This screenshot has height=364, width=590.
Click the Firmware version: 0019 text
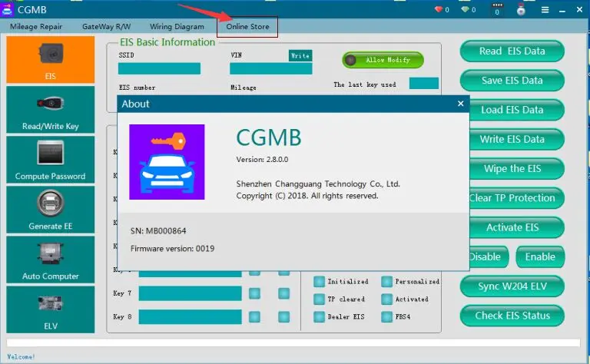(x=172, y=249)
